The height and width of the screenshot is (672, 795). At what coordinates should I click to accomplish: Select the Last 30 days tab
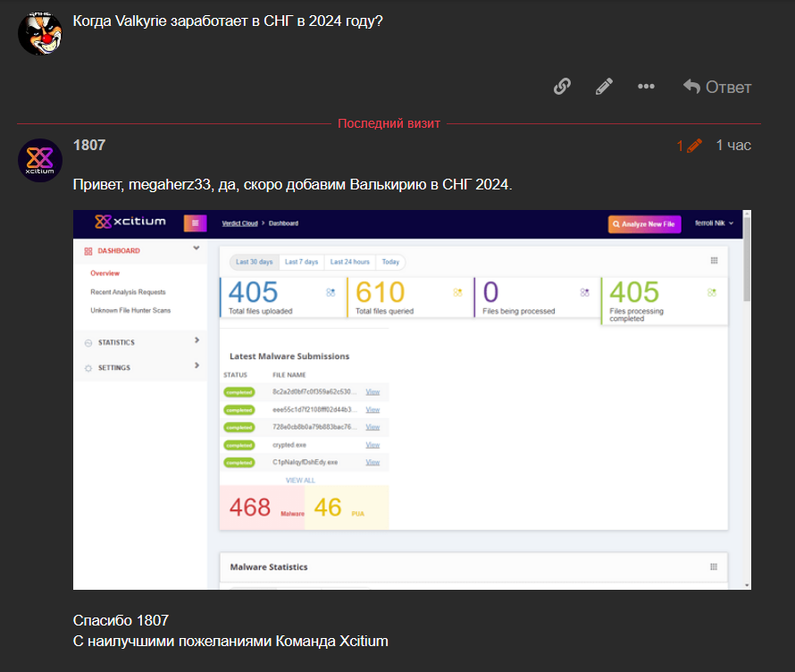[x=254, y=262]
